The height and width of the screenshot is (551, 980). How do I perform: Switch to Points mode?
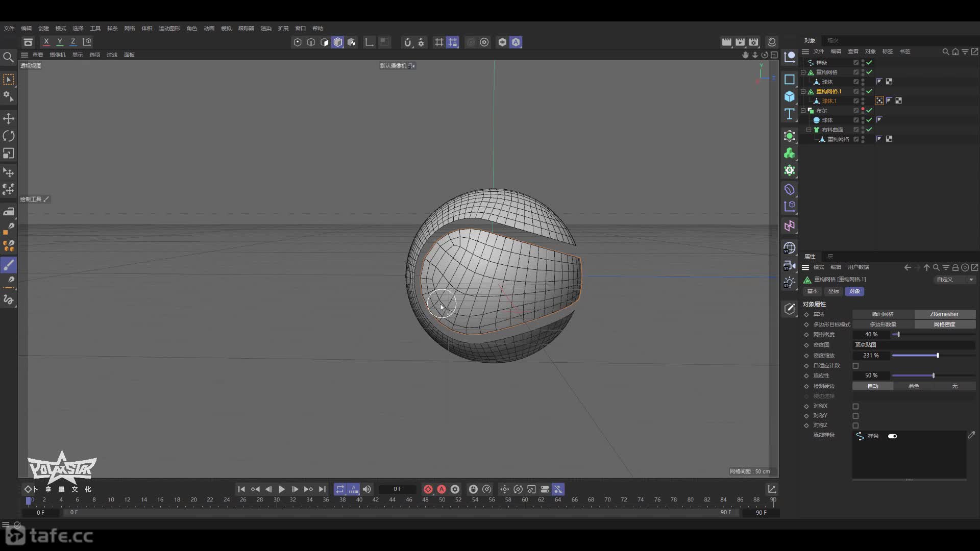298,42
